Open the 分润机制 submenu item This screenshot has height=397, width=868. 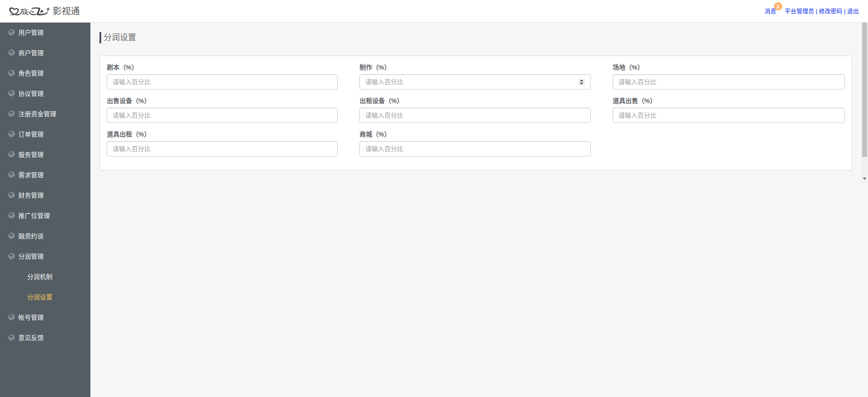point(40,277)
